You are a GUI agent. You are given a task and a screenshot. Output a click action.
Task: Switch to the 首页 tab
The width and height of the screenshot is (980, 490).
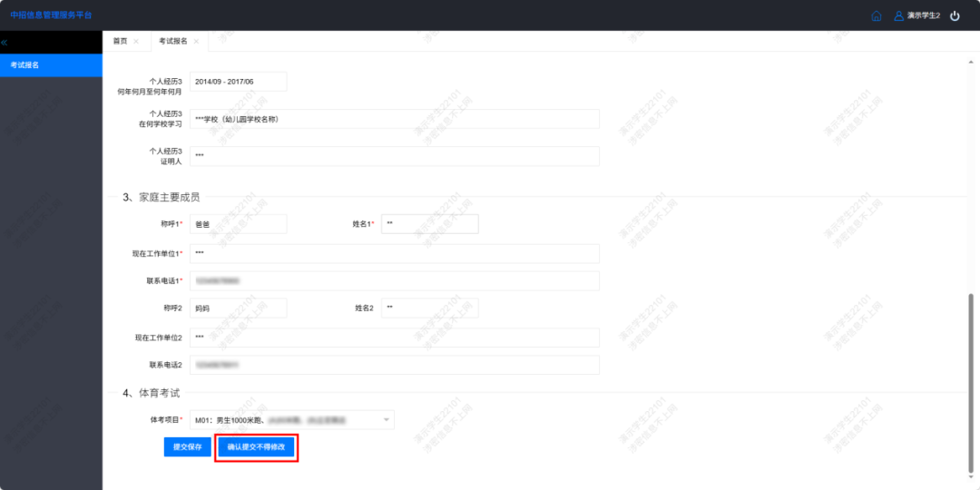(120, 42)
